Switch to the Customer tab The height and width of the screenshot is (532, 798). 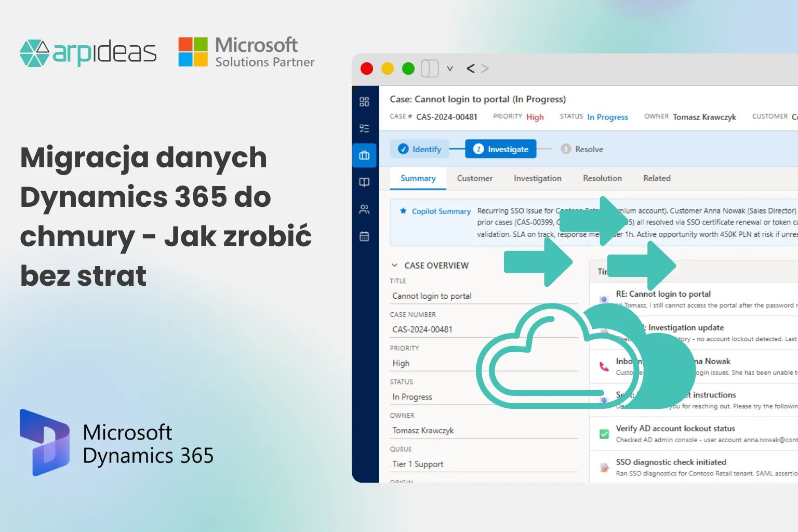pos(475,178)
